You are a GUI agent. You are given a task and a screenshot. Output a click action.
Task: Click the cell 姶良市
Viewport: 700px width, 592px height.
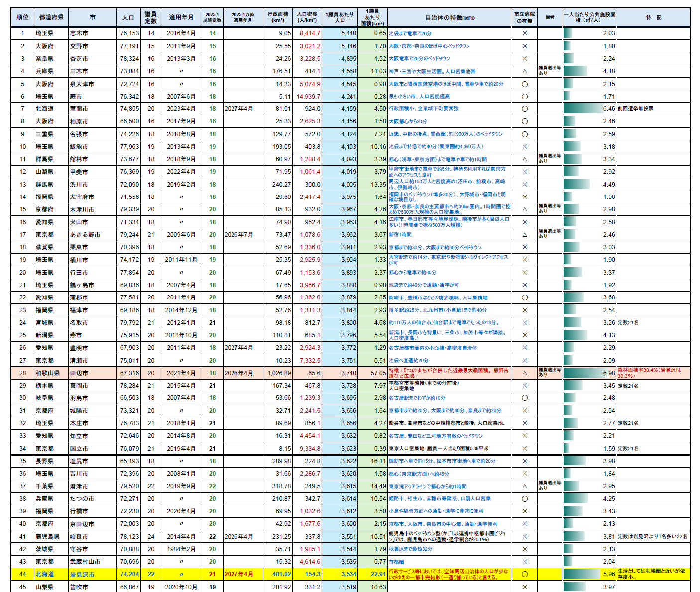click(x=92, y=537)
